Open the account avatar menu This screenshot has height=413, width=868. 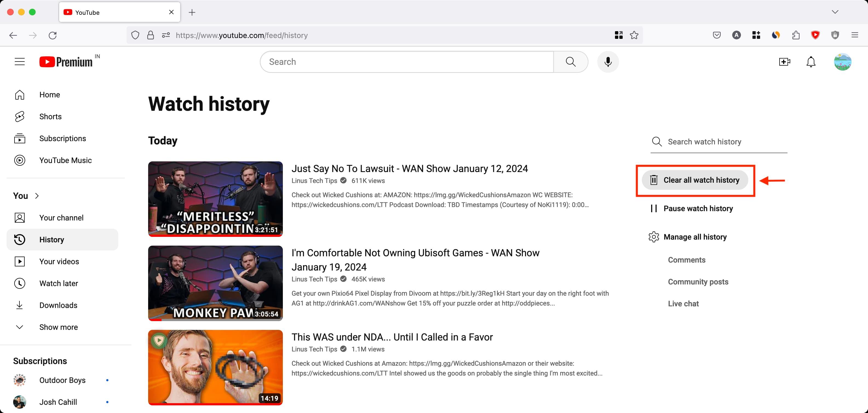tap(842, 62)
